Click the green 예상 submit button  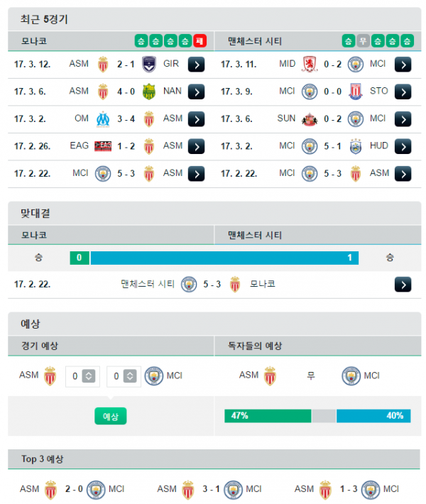111,416
